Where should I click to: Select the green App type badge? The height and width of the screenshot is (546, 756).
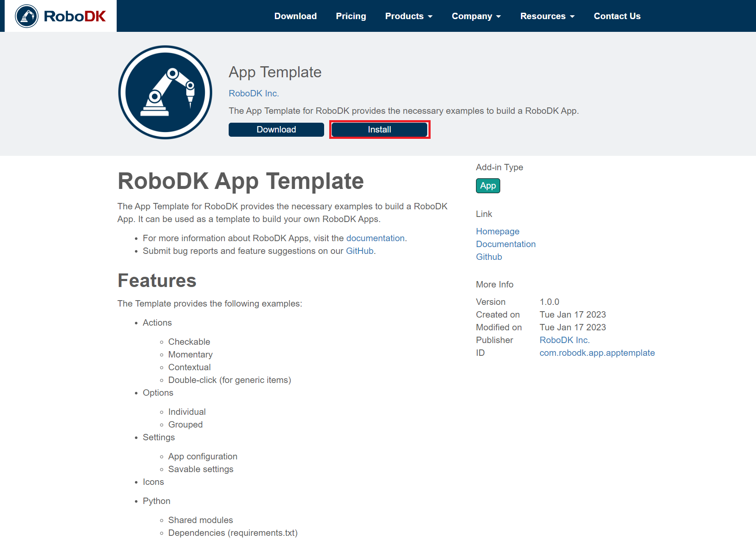pos(488,186)
